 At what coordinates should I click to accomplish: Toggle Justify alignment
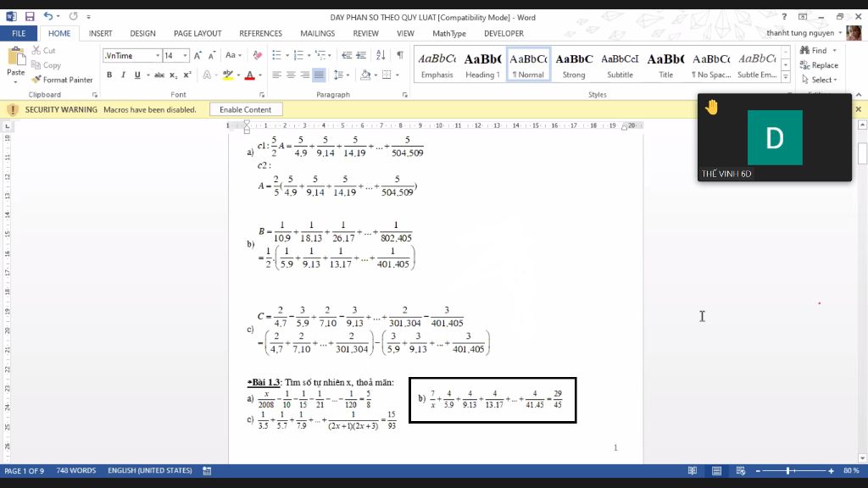click(x=319, y=75)
